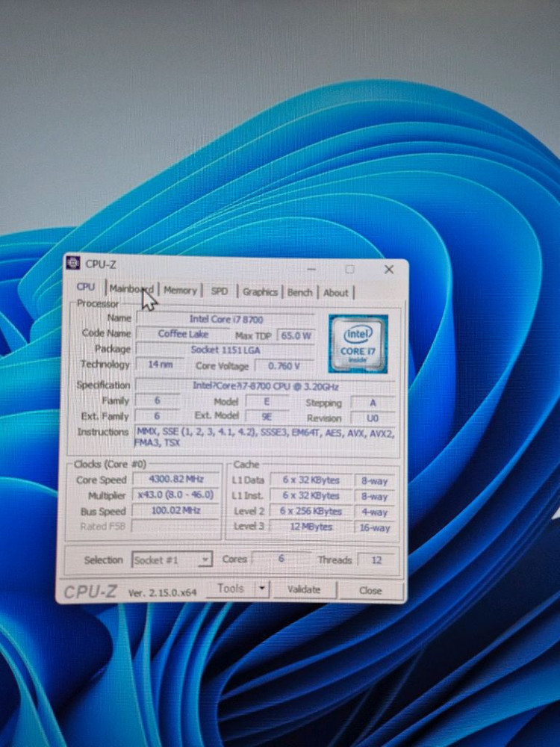Click the Close button at bottom
Image resolution: width=560 pixels, height=747 pixels.
(x=370, y=590)
